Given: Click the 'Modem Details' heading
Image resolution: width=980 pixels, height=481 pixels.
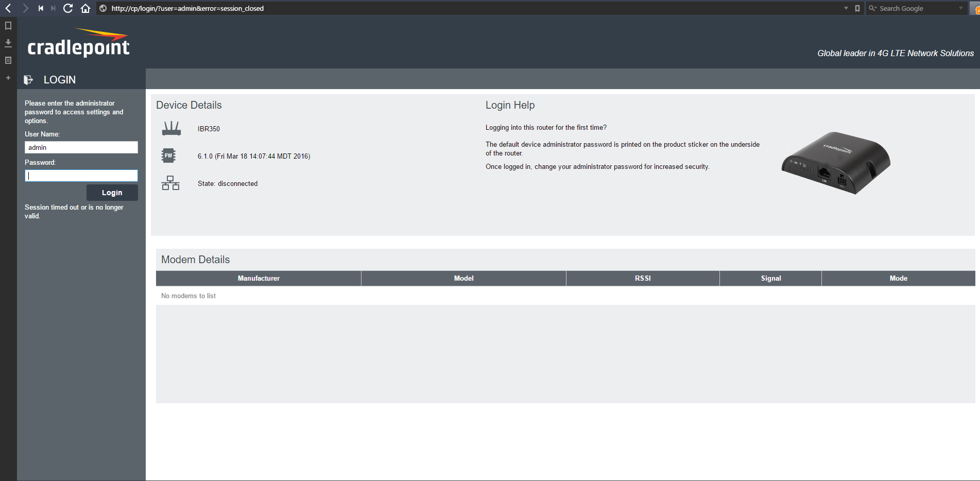Looking at the screenshot, I should pos(196,260).
